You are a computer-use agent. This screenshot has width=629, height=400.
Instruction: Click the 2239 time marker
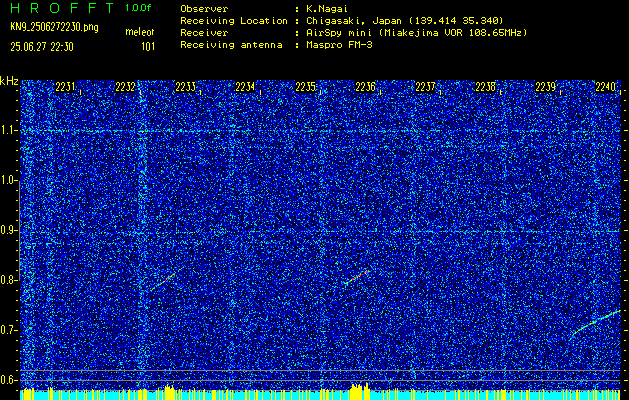546,87
